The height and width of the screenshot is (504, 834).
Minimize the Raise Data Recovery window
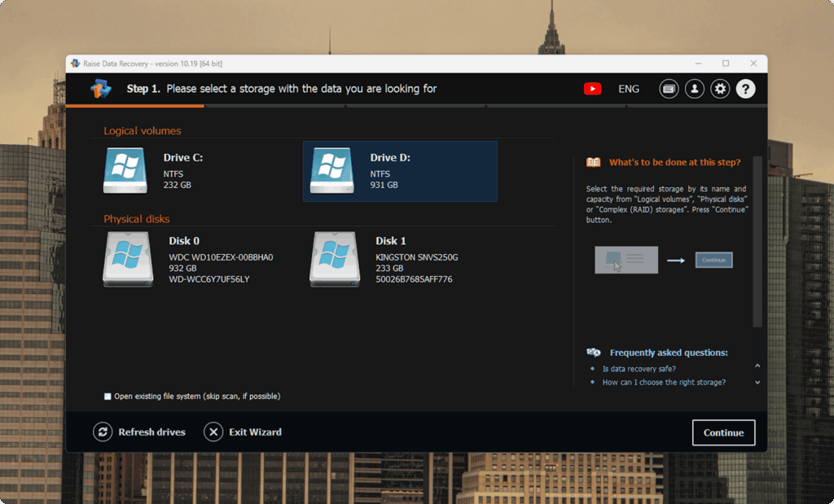(698, 64)
